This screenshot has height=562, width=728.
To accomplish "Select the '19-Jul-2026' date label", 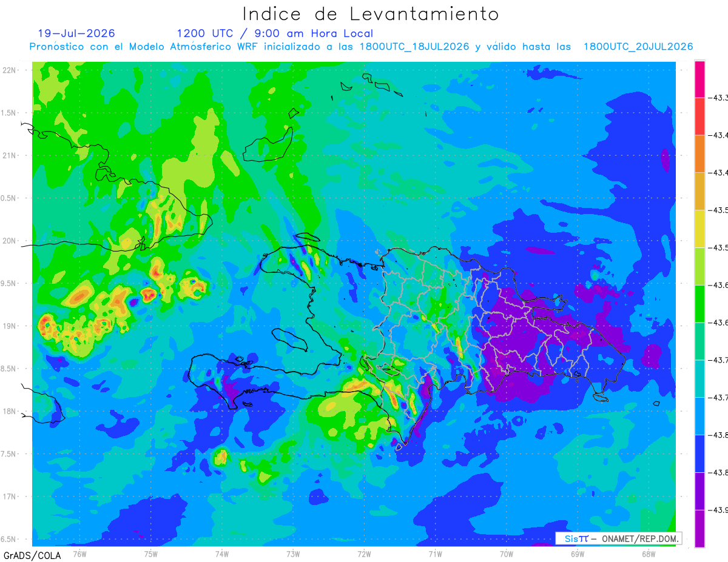I will tap(76, 33).
